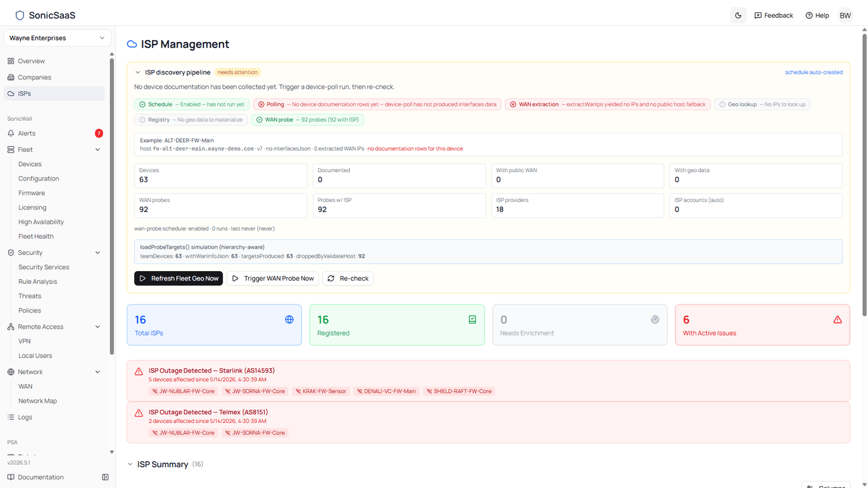Click the Refresh Fleet Geo Now button

(x=178, y=279)
